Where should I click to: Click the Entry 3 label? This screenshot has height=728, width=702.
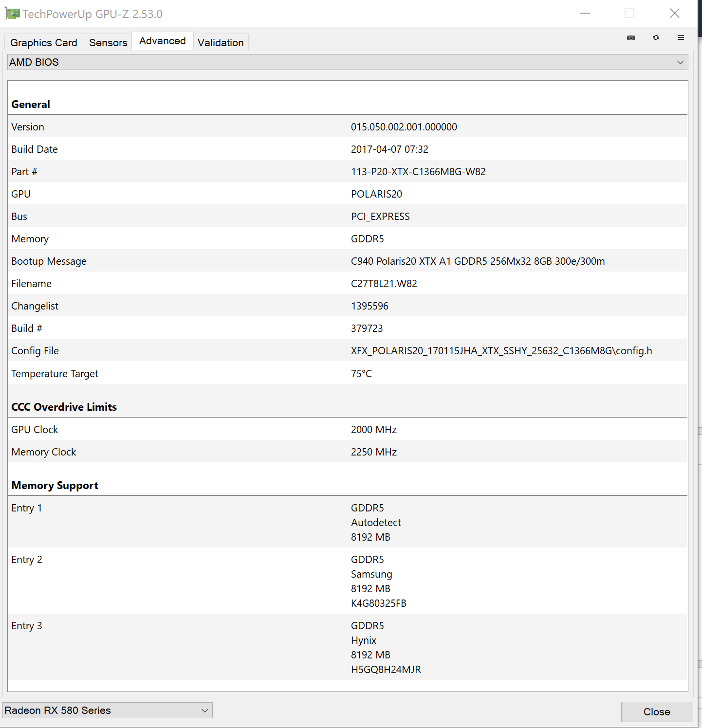27,626
